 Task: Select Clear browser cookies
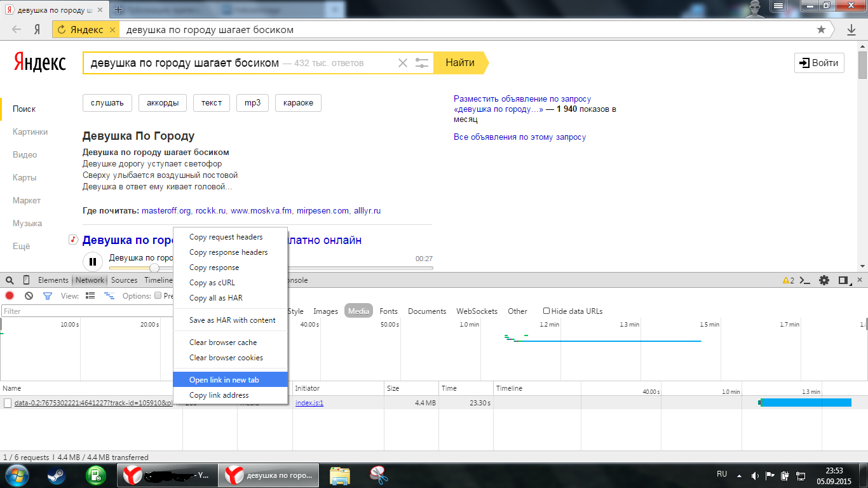[x=230, y=358]
